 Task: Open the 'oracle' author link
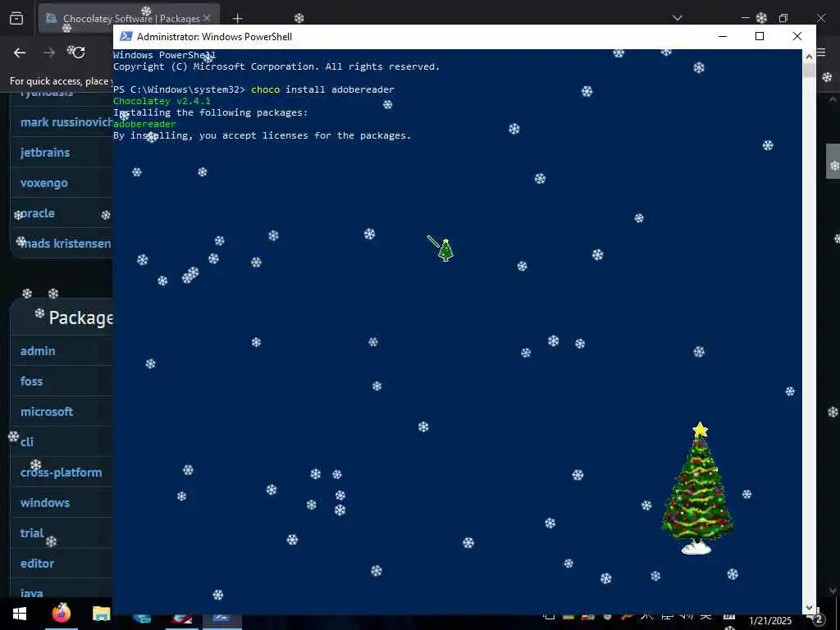(38, 213)
